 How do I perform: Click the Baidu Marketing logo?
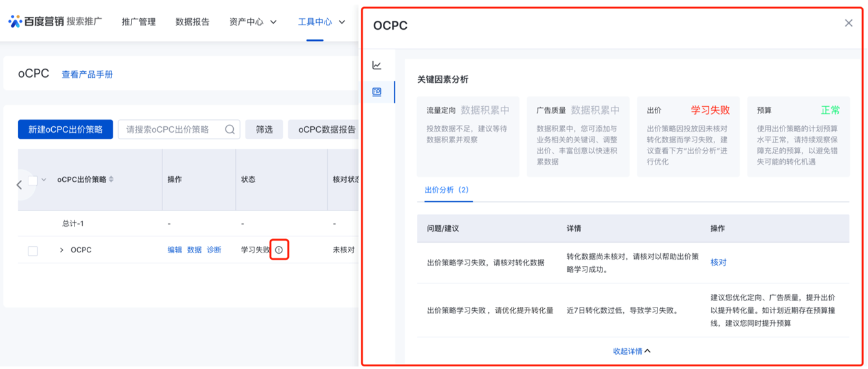[54, 21]
